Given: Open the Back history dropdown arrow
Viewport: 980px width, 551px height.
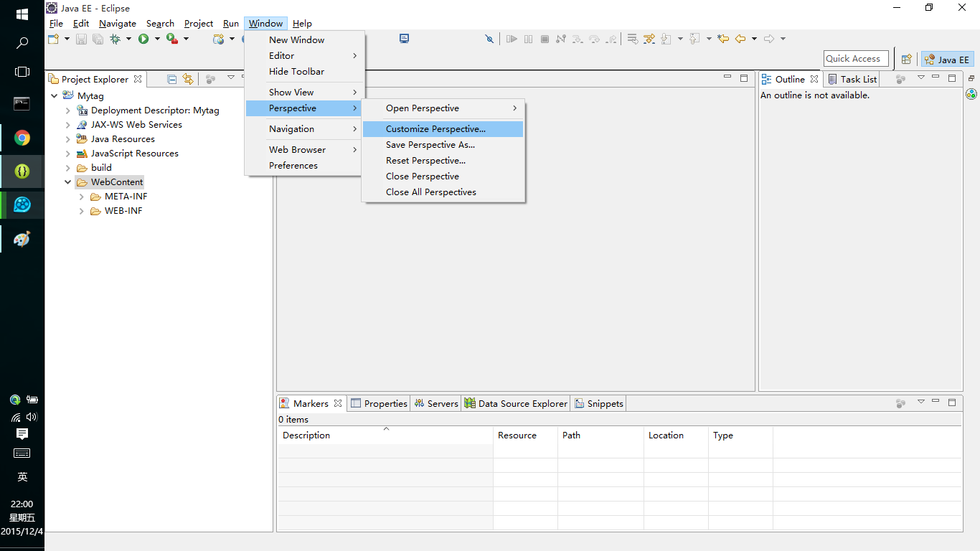Looking at the screenshot, I should (x=754, y=39).
